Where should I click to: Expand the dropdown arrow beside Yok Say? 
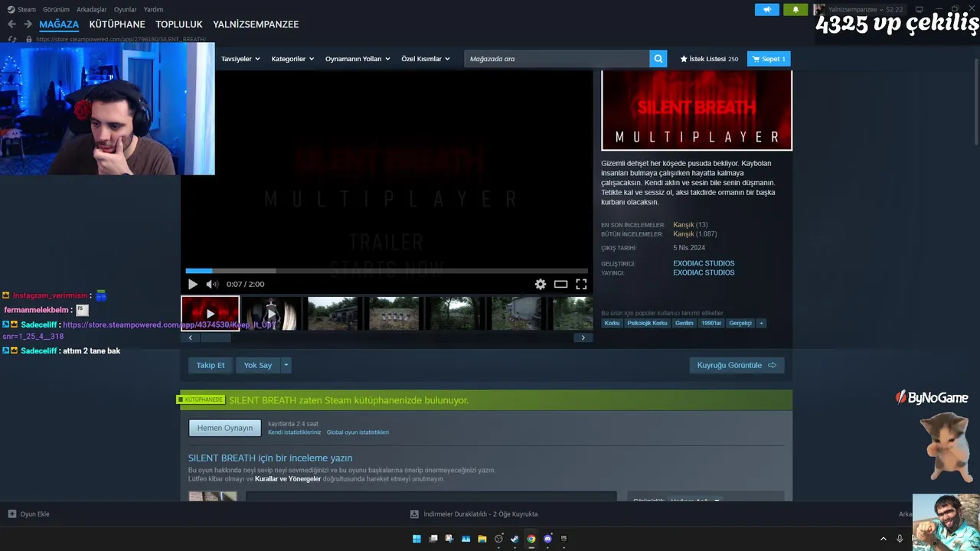(x=286, y=365)
